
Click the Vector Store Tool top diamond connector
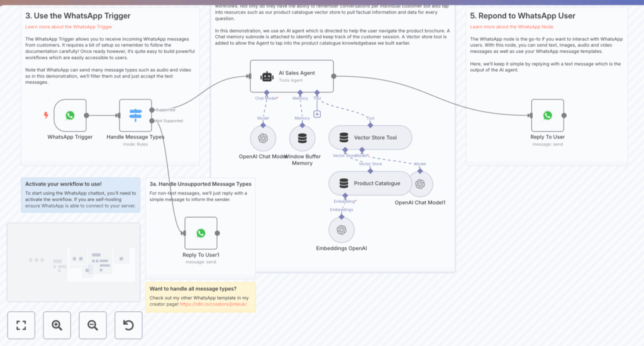point(370,125)
